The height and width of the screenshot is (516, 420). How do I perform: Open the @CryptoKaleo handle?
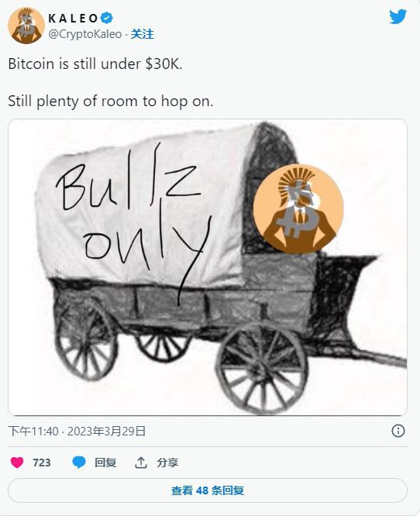(x=85, y=34)
